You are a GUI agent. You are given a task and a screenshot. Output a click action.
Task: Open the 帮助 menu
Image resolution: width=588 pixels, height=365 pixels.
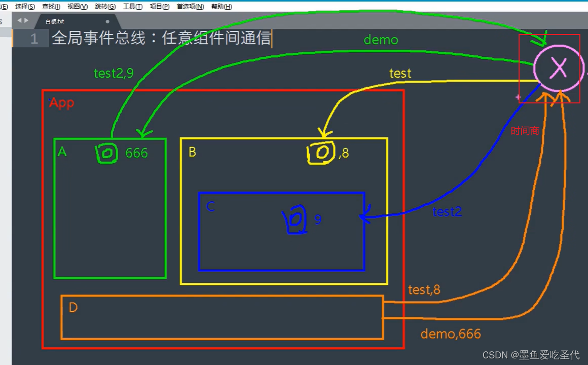click(221, 6)
